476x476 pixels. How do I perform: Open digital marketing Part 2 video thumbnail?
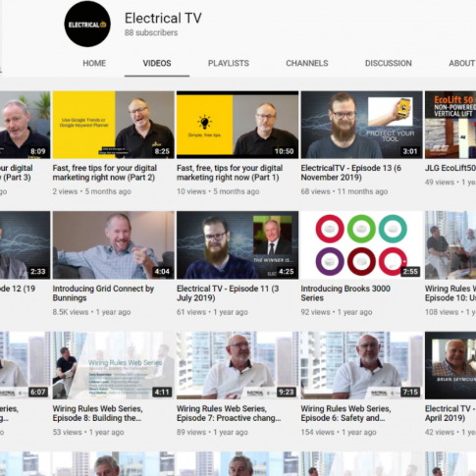(x=114, y=125)
